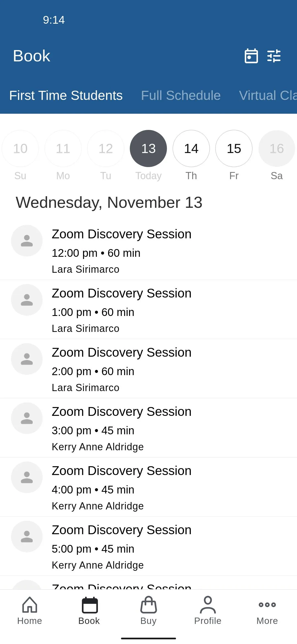Open 5:00 pm Zoom Discovery Session
Image resolution: width=297 pixels, height=644 pixels.
coord(148,546)
